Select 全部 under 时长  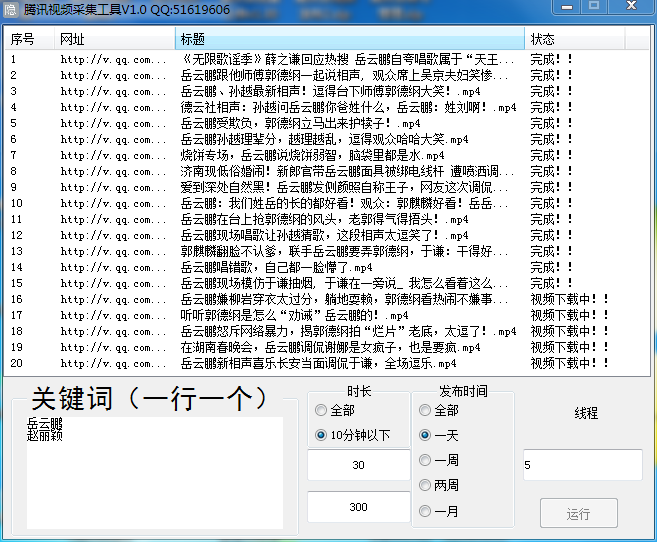pyautogui.click(x=334, y=410)
